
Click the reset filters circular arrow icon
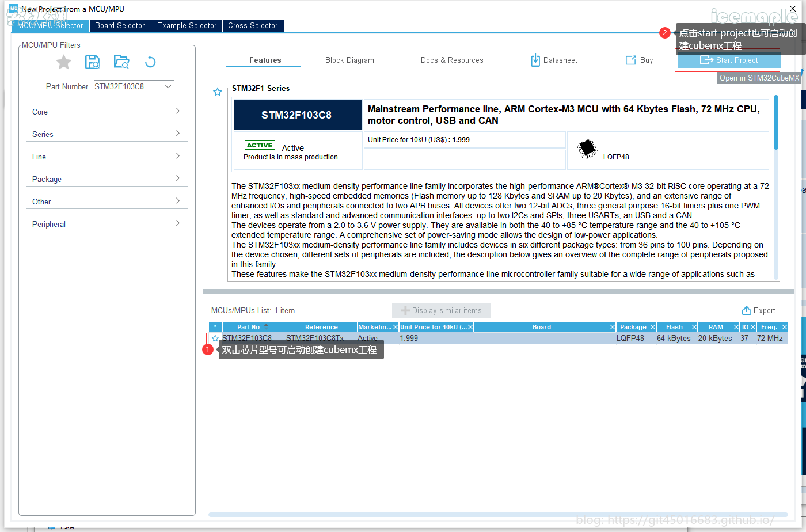(150, 62)
